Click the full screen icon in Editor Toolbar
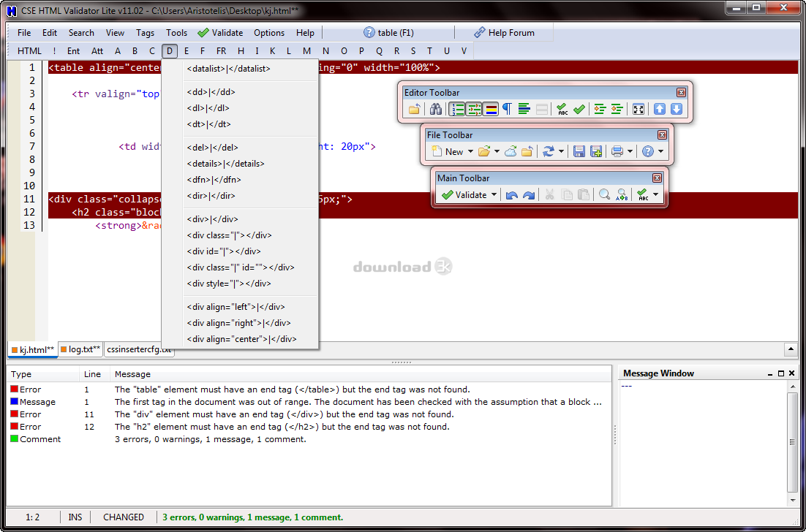 pos(638,109)
